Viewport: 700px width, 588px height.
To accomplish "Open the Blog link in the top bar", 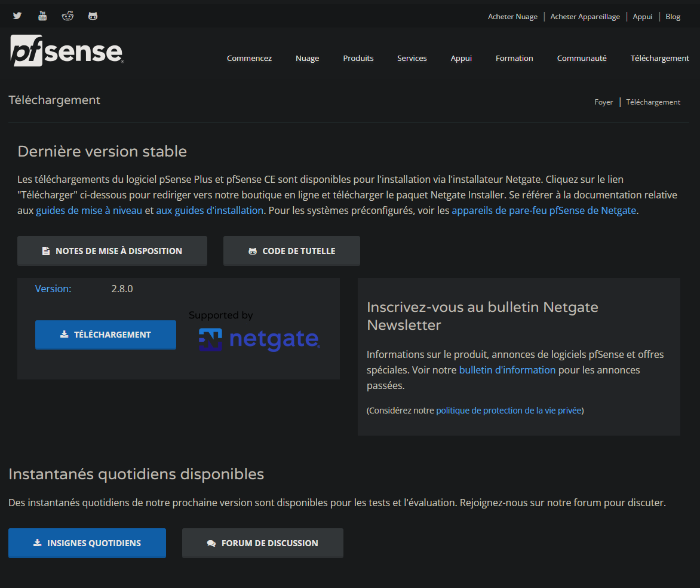I will (673, 17).
